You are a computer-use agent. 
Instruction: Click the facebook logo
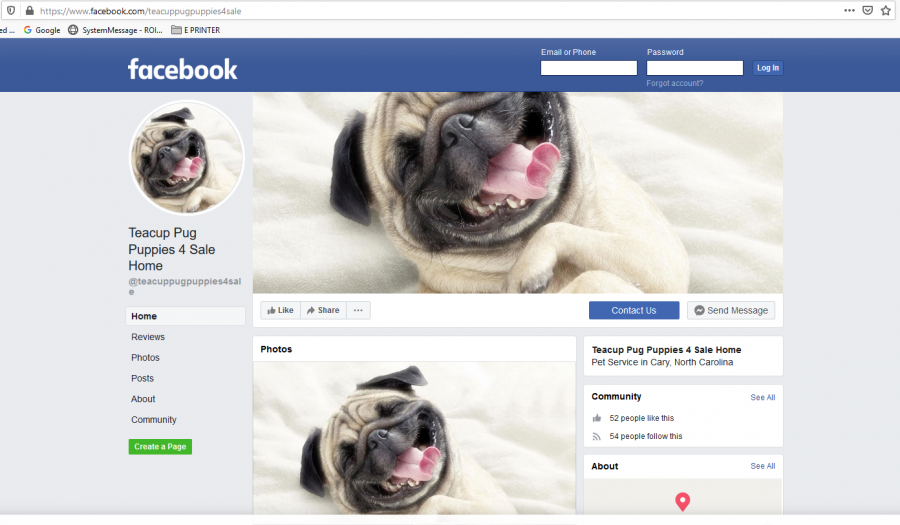[x=183, y=69]
